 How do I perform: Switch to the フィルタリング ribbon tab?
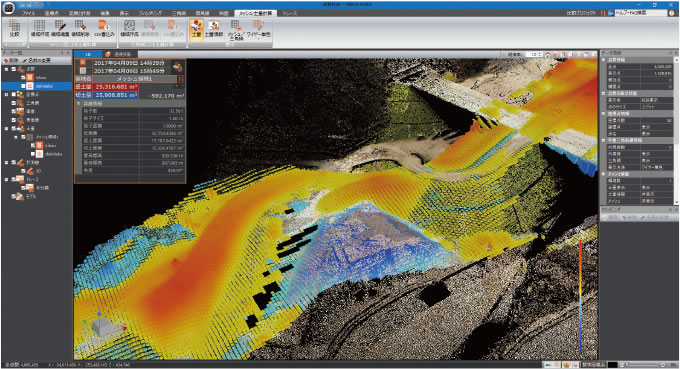150,13
